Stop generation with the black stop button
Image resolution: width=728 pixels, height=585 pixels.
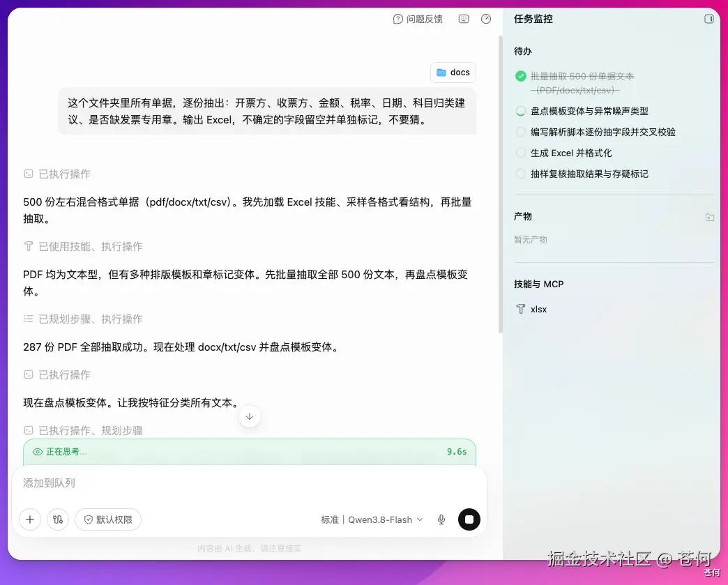469,519
